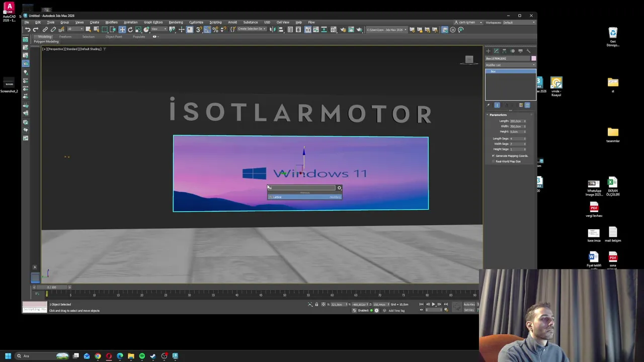Click the Height spinner arrows
The image size is (644, 362).
pos(525,131)
